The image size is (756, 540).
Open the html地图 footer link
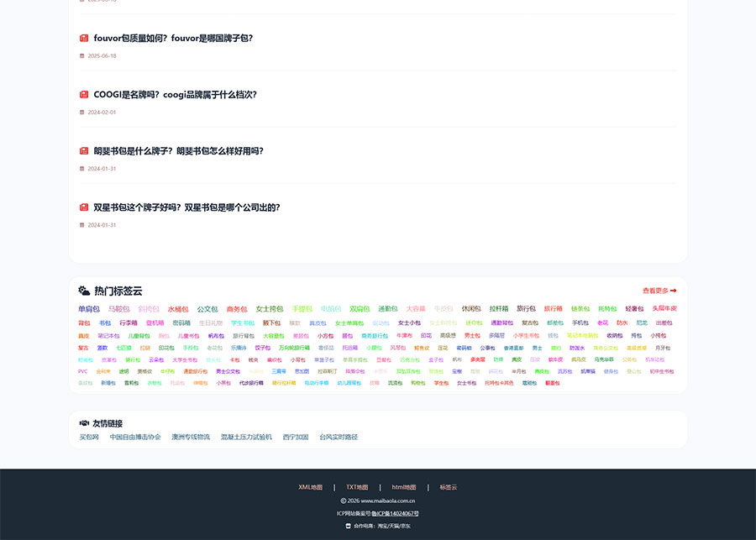point(403,487)
